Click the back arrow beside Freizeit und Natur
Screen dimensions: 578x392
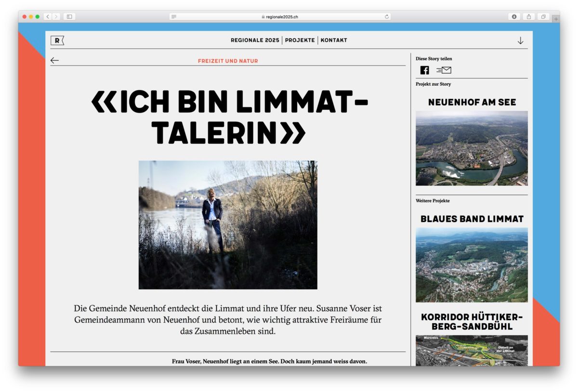(54, 61)
